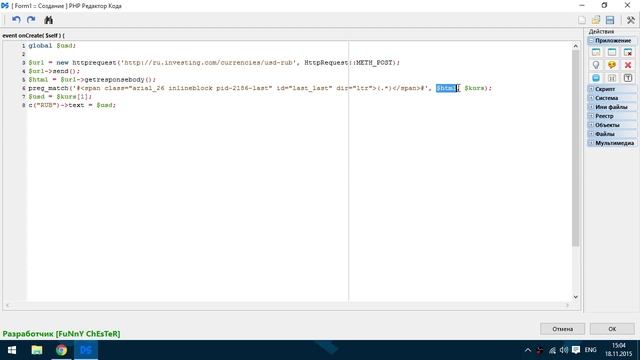Click the first window icon under Приложение
The height and width of the screenshot is (360, 640).
596,52
